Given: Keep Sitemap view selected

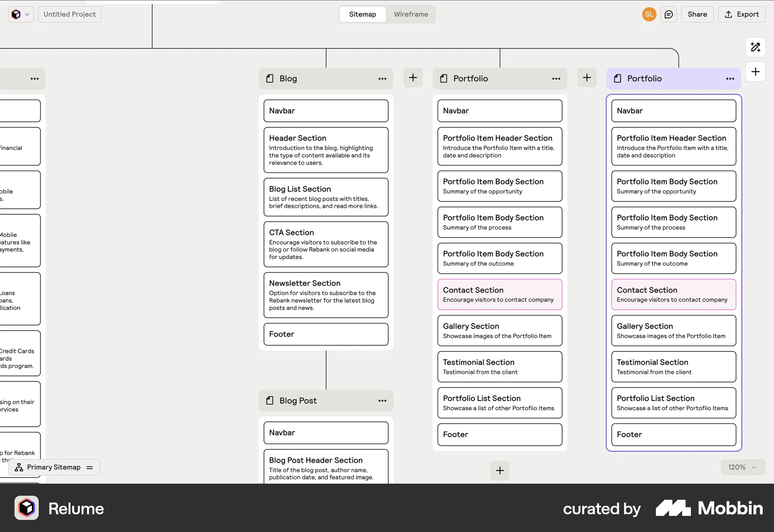Looking at the screenshot, I should pos(362,14).
